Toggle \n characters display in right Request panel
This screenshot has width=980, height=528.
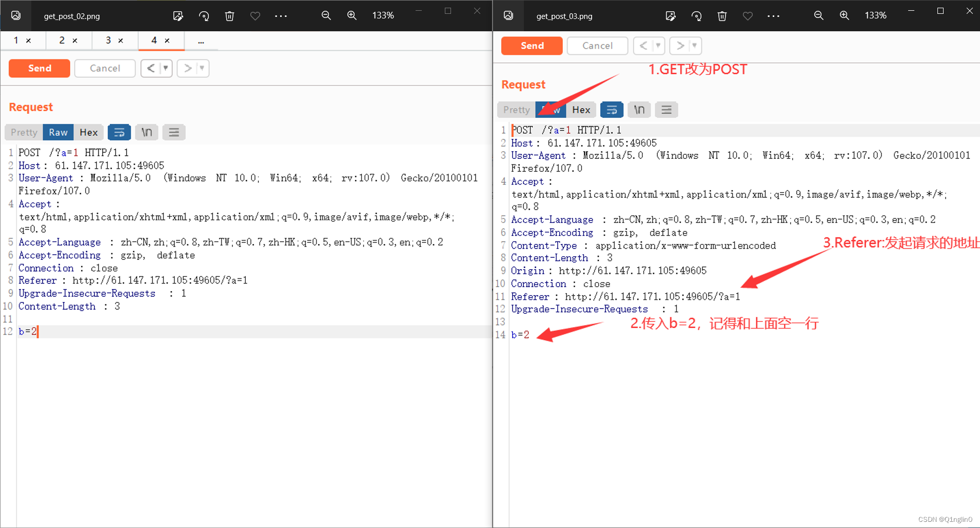tap(639, 110)
